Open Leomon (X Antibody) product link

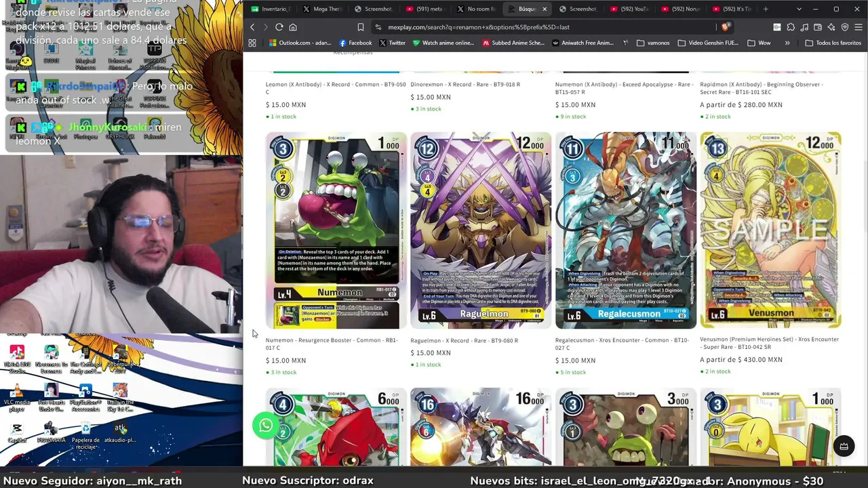[x=336, y=88]
